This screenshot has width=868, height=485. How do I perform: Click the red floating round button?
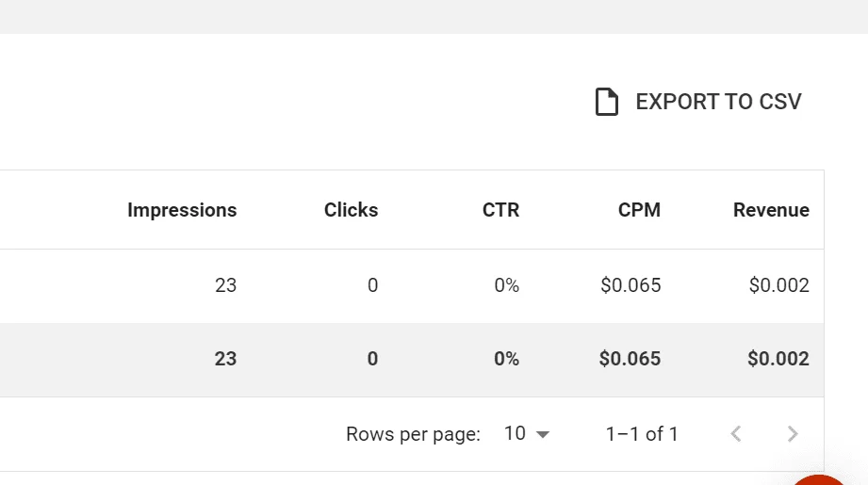pyautogui.click(x=818, y=480)
